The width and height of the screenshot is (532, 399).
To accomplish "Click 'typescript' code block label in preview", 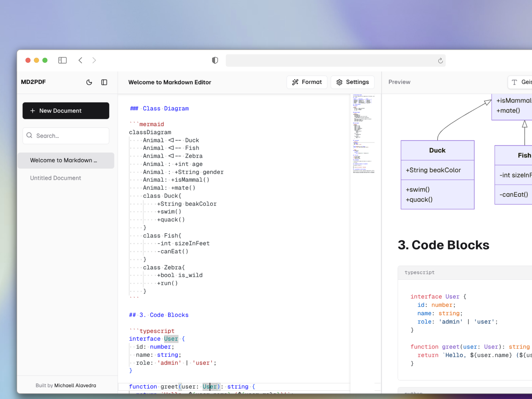I will point(420,272).
